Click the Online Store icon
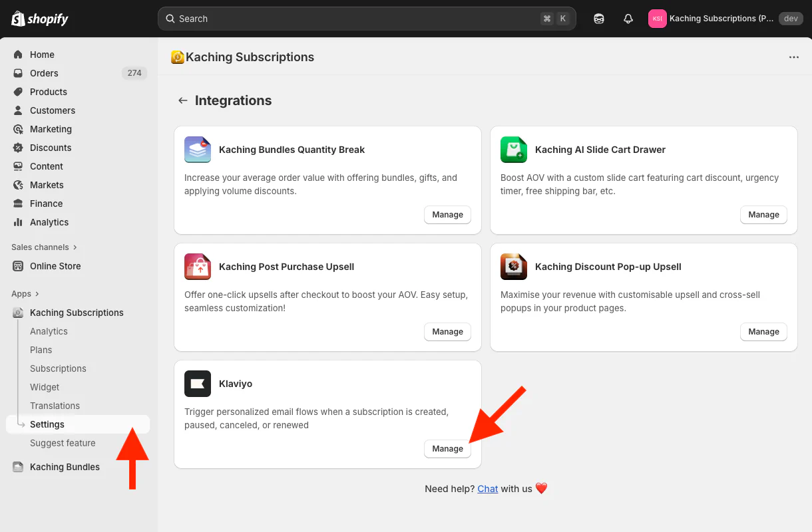 (x=18, y=266)
